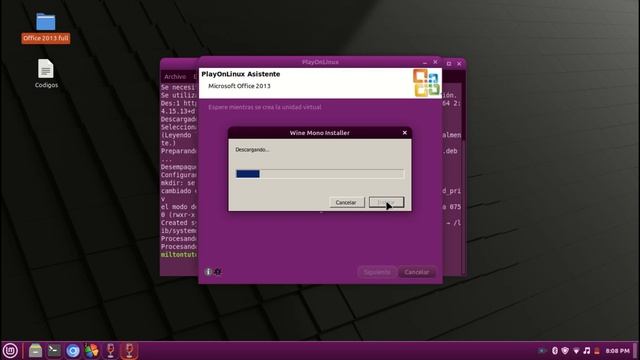640x360 pixels.
Task: Open Chromium browser from the taskbar
Action: pos(73,351)
